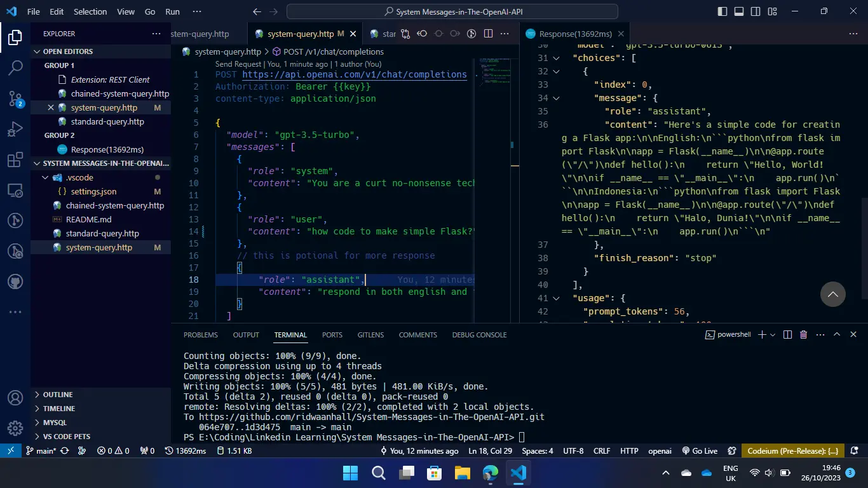Open the Explorer view in activity bar
The width and height of the screenshot is (868, 488).
coord(15,37)
